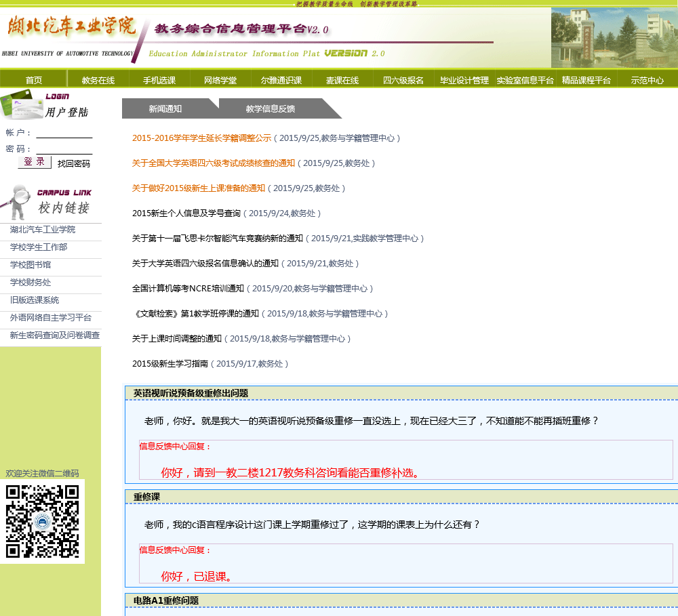Open the 新生密码查询及问卷调查 link
Viewport: 678px width, 616px height.
pos(54,335)
